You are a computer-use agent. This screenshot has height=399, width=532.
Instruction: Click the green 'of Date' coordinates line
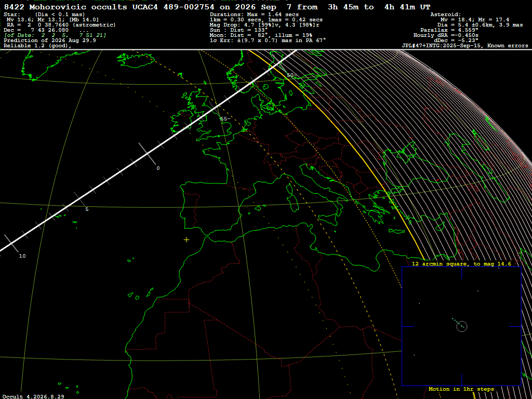click(x=55, y=35)
